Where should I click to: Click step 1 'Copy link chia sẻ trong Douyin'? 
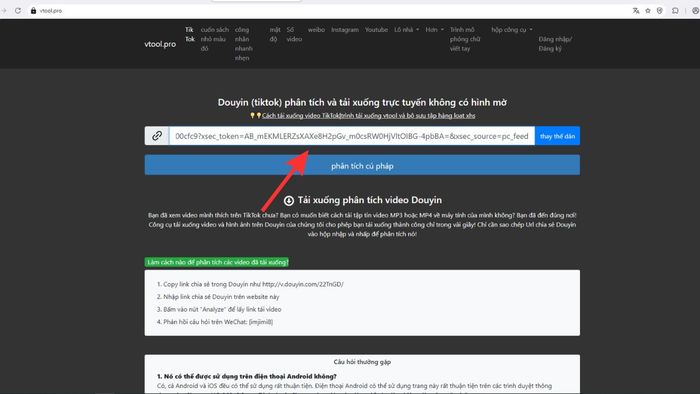[250, 284]
